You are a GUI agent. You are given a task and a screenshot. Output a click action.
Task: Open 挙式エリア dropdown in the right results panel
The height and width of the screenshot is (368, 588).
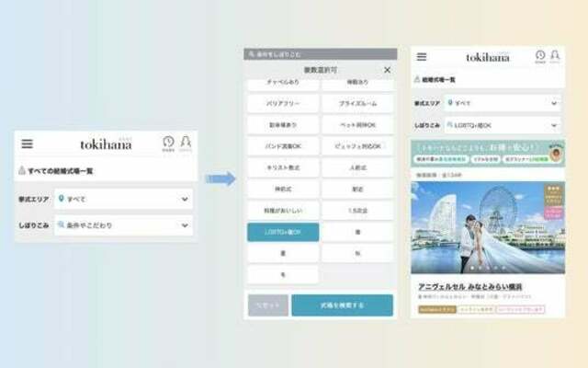click(503, 103)
